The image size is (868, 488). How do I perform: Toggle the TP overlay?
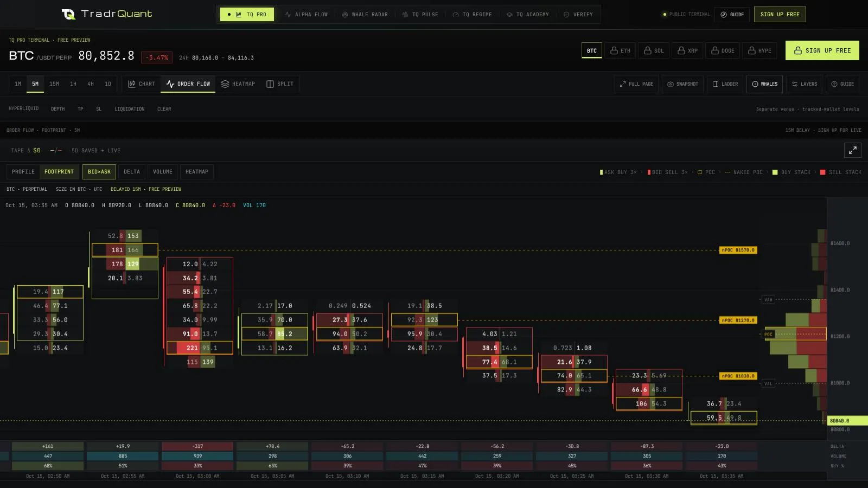[x=80, y=109]
